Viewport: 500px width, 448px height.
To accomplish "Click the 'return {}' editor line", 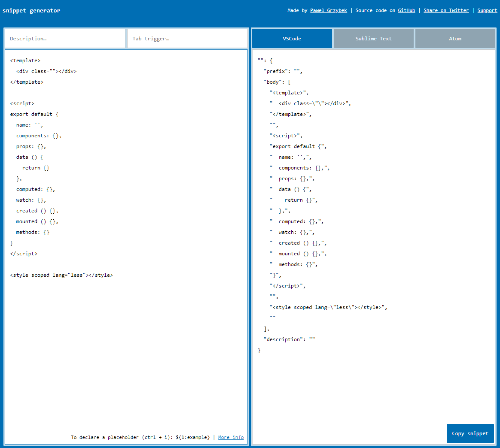I will click(x=36, y=168).
